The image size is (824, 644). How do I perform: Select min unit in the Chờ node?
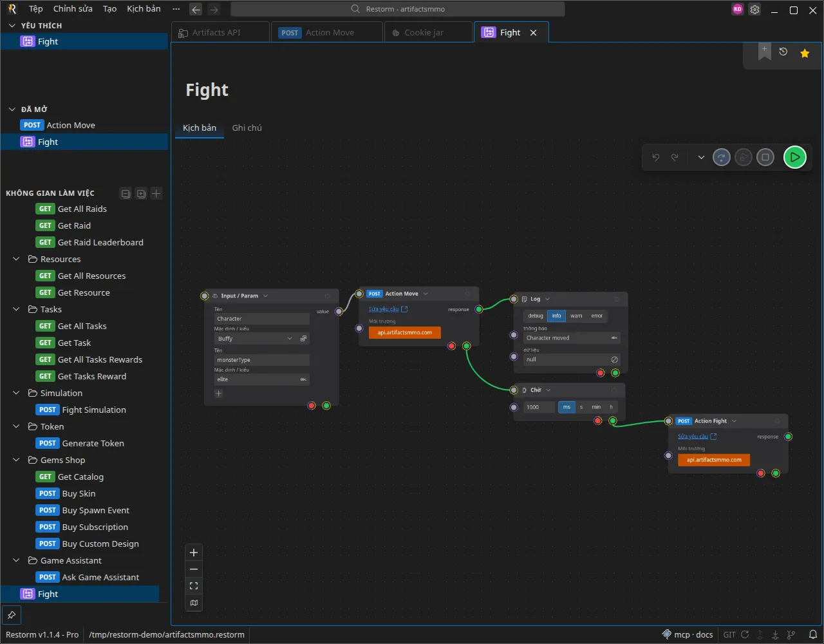(x=596, y=407)
